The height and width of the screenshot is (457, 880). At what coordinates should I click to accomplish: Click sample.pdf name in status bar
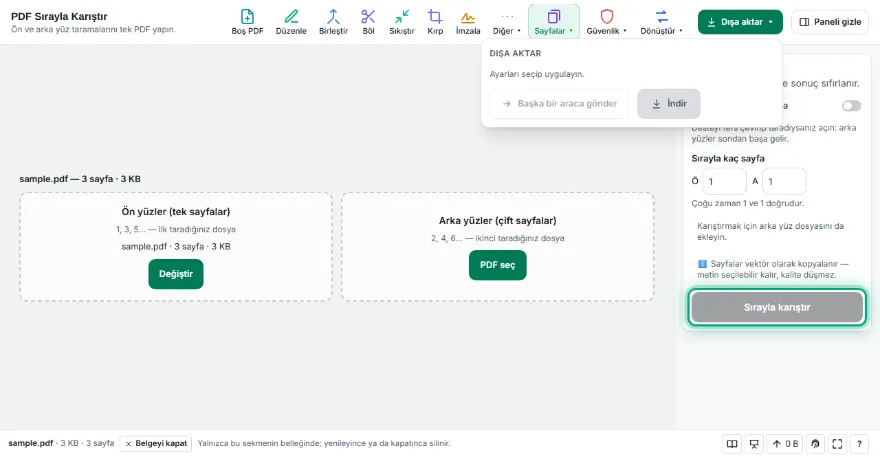[x=30, y=444]
